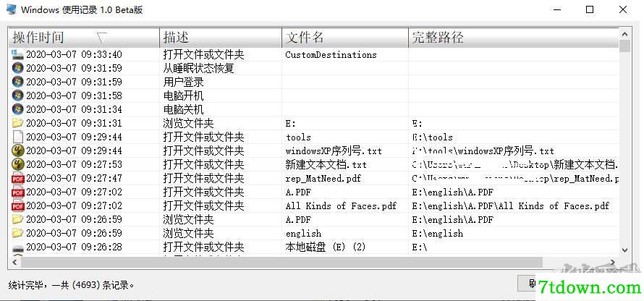Click the Windows icon of 电脑关机 row

17,109
